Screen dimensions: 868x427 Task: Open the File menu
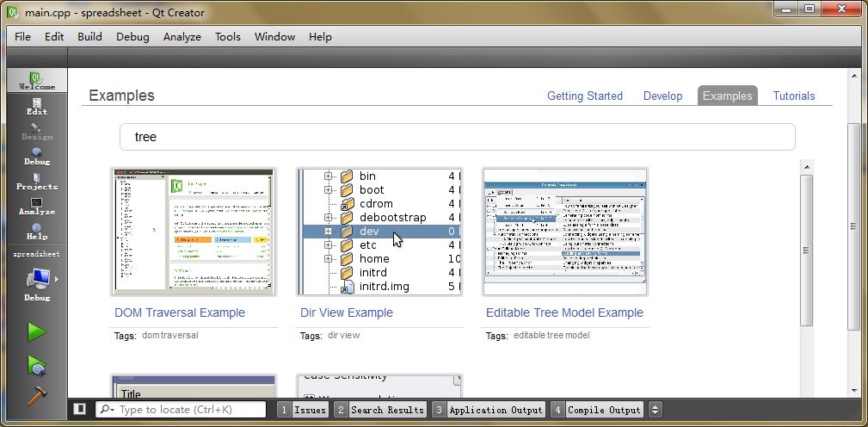pyautogui.click(x=22, y=36)
